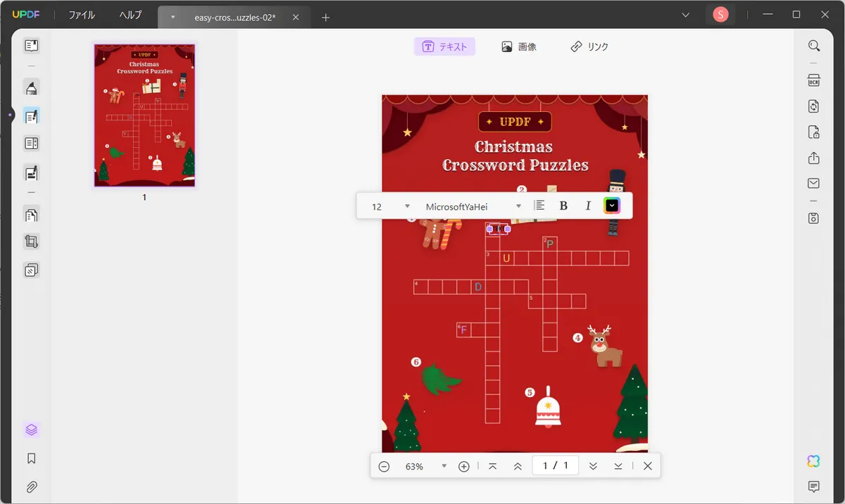Open the Protect PDF lock icon
This screenshot has width=845, height=504.
(814, 132)
